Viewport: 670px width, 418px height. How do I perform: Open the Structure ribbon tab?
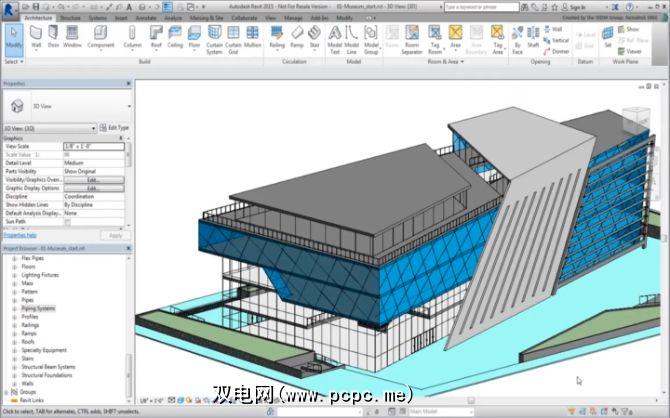click(x=70, y=17)
